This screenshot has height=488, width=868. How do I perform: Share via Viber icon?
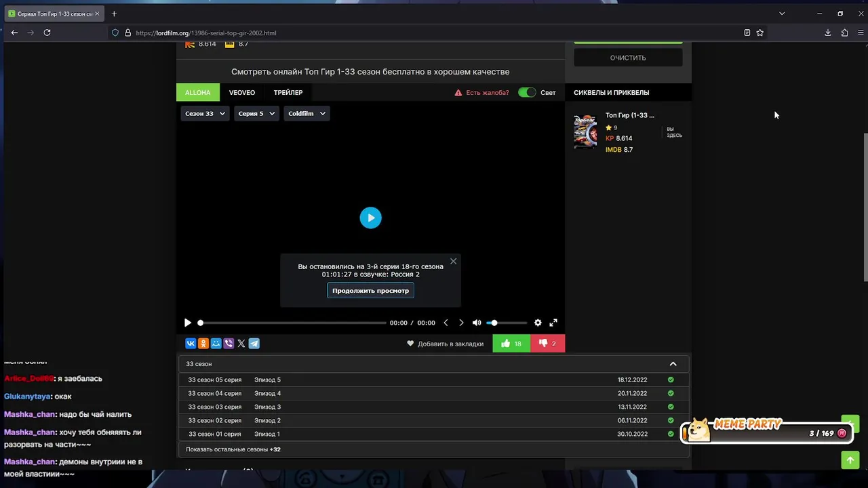click(x=229, y=344)
